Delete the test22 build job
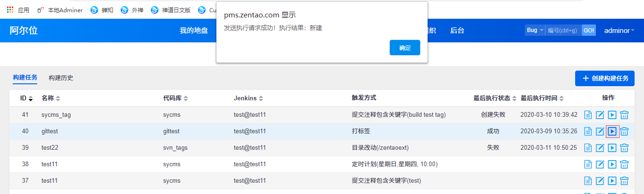The height and width of the screenshot is (194, 644). (x=624, y=148)
